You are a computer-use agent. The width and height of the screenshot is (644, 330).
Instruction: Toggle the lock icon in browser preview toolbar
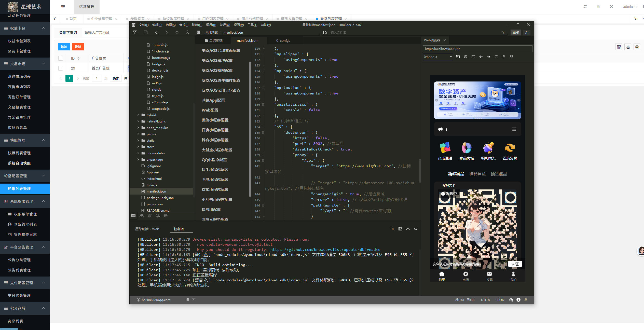point(504,57)
